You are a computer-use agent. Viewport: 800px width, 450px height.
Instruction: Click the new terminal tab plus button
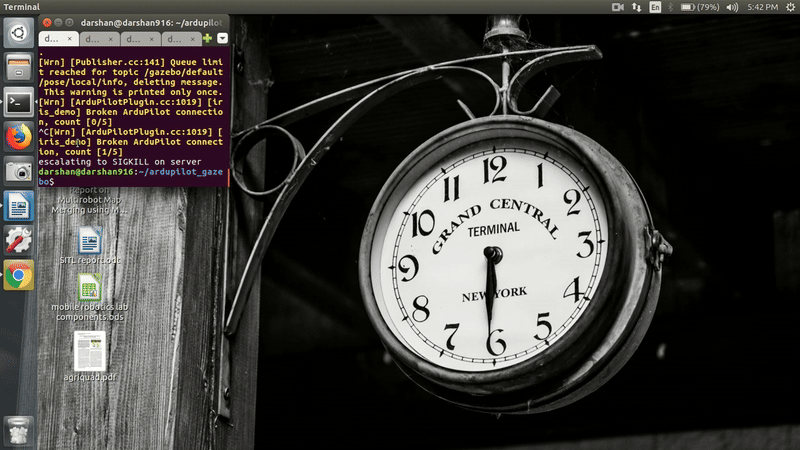[x=207, y=38]
